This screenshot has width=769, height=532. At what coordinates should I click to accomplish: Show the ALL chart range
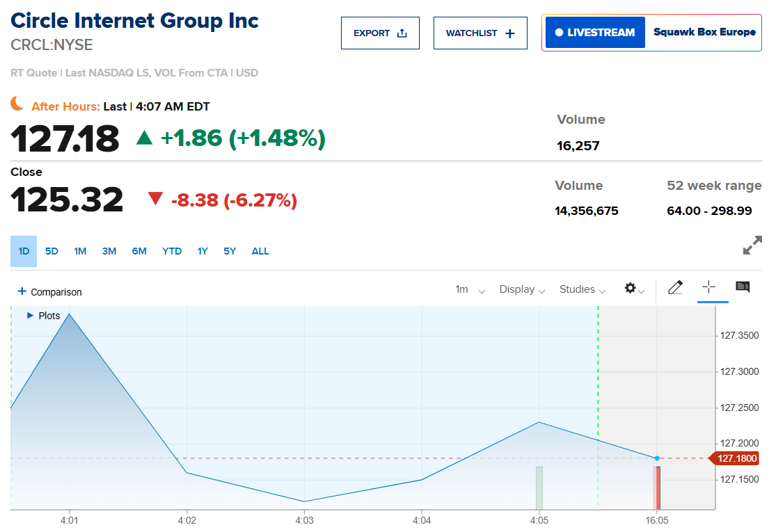click(x=260, y=251)
